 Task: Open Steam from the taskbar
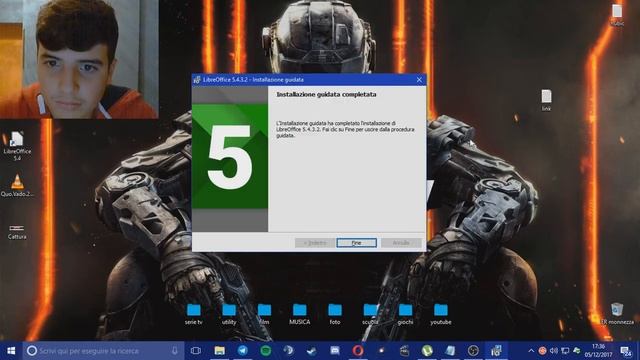[312, 351]
